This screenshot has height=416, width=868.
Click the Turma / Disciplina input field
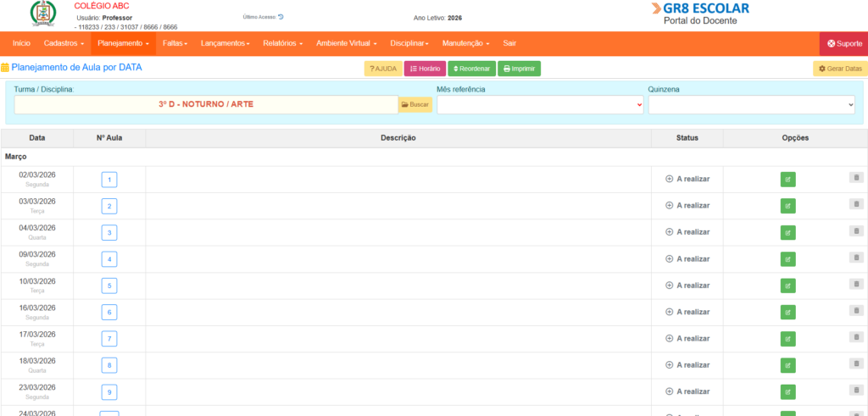tap(206, 104)
